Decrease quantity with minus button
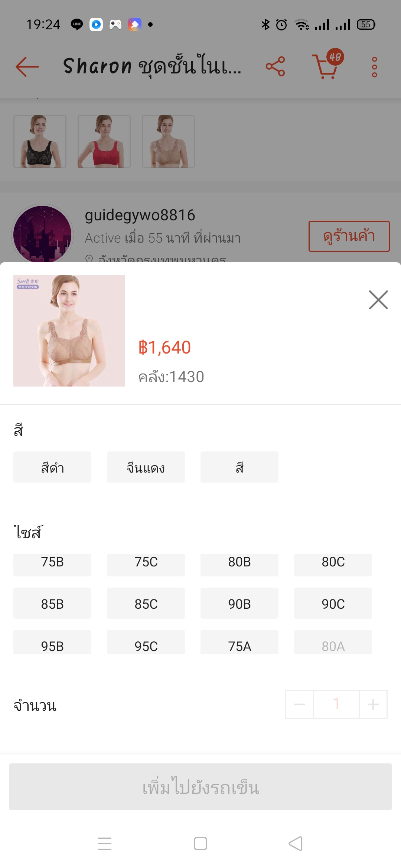This screenshot has height=868, width=401. 300,704
